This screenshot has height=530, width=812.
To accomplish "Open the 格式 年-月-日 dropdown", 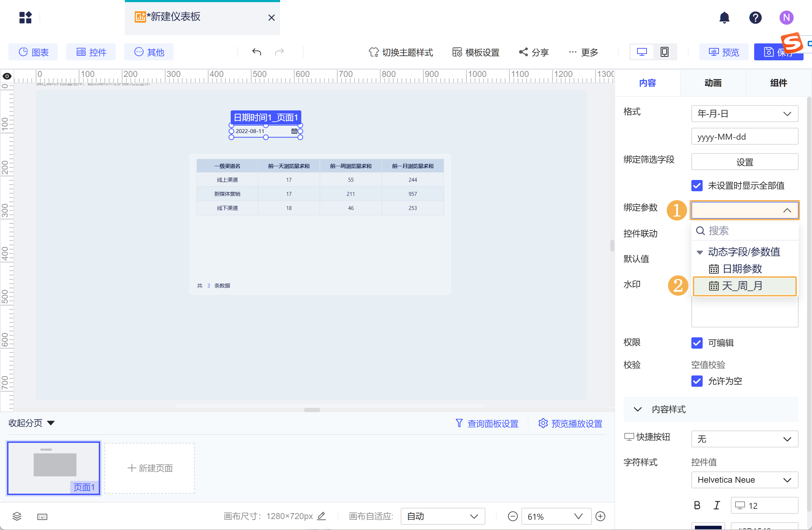I will [x=744, y=114].
